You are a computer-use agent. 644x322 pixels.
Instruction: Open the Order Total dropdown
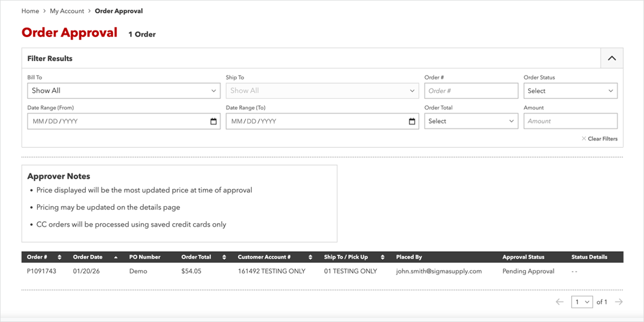(x=471, y=121)
